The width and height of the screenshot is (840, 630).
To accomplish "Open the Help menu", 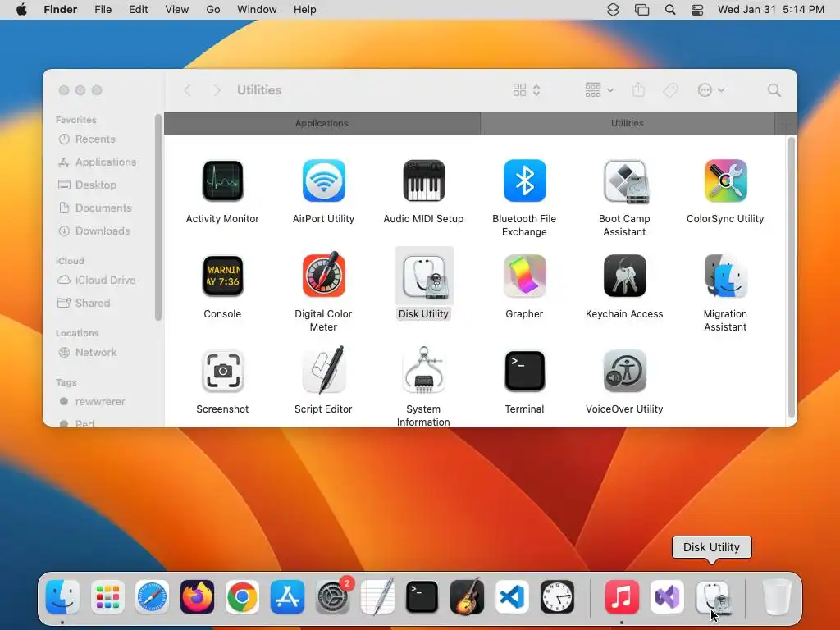I will pos(305,10).
